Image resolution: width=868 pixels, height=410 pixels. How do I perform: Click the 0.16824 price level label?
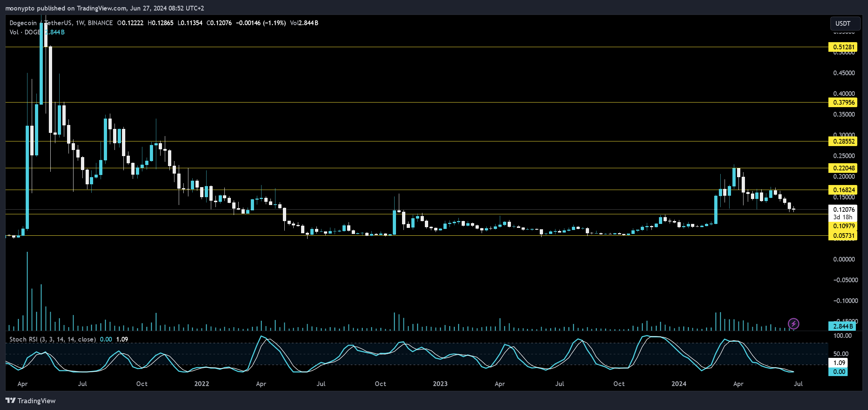coord(843,190)
